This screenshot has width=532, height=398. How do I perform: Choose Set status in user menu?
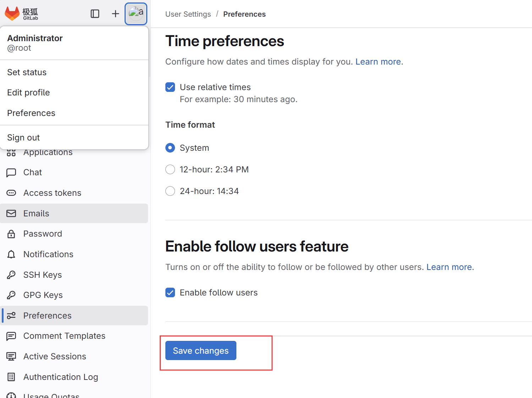point(74,72)
